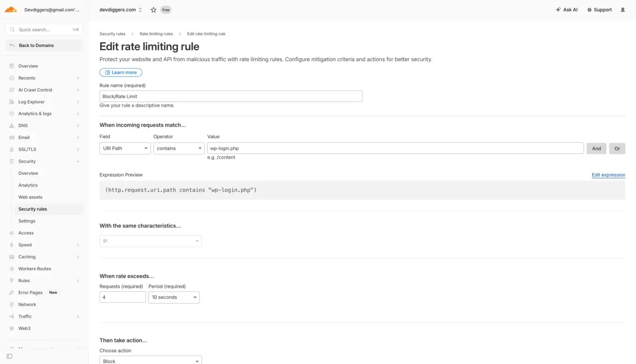Viewport: 636px width, 364px height.
Task: Click the Expression Preview code text
Action: [x=181, y=190]
